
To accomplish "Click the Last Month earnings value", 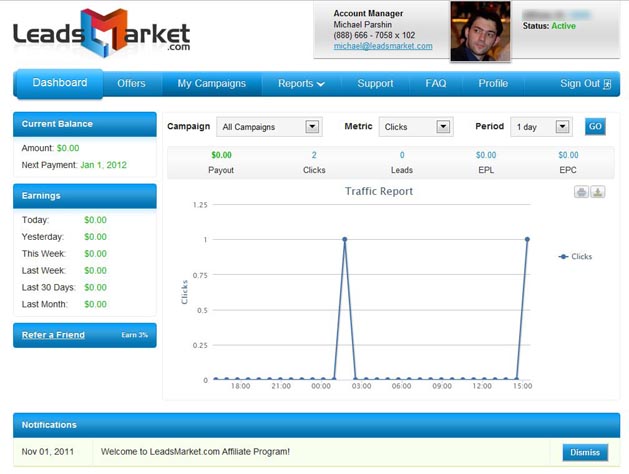I will click(95, 304).
